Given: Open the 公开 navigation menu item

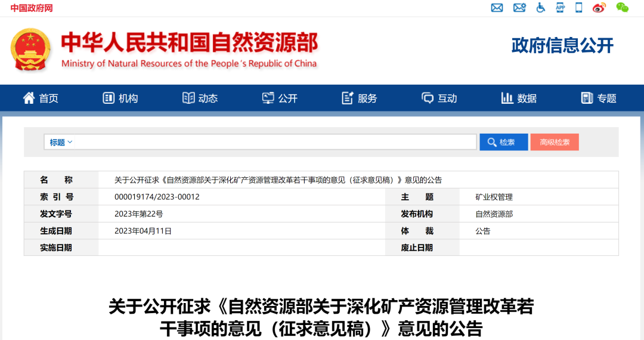Looking at the screenshot, I should 280,98.
